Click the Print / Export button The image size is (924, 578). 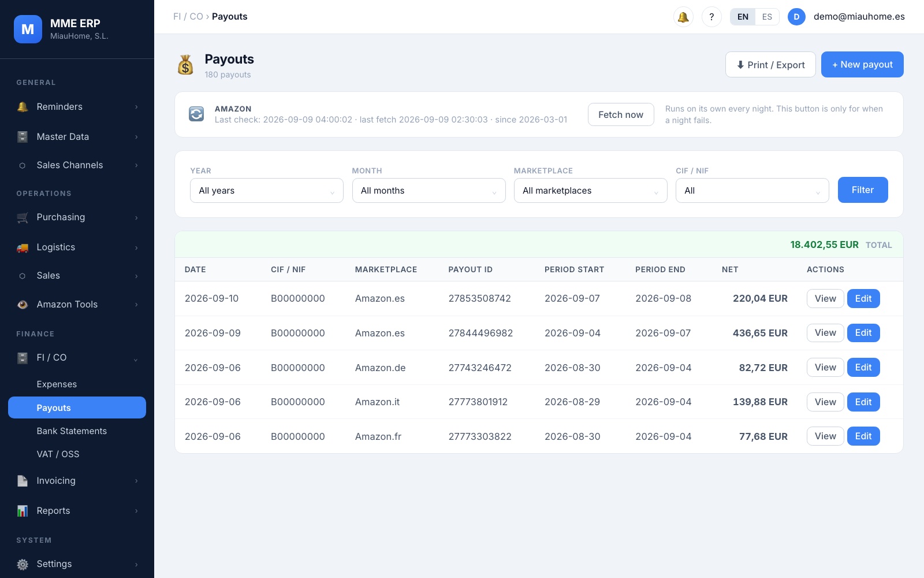tap(770, 65)
